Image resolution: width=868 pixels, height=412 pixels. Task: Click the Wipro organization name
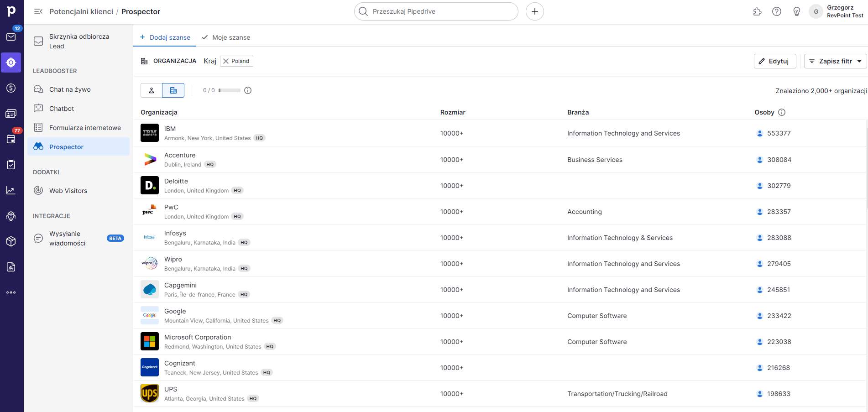pos(173,259)
